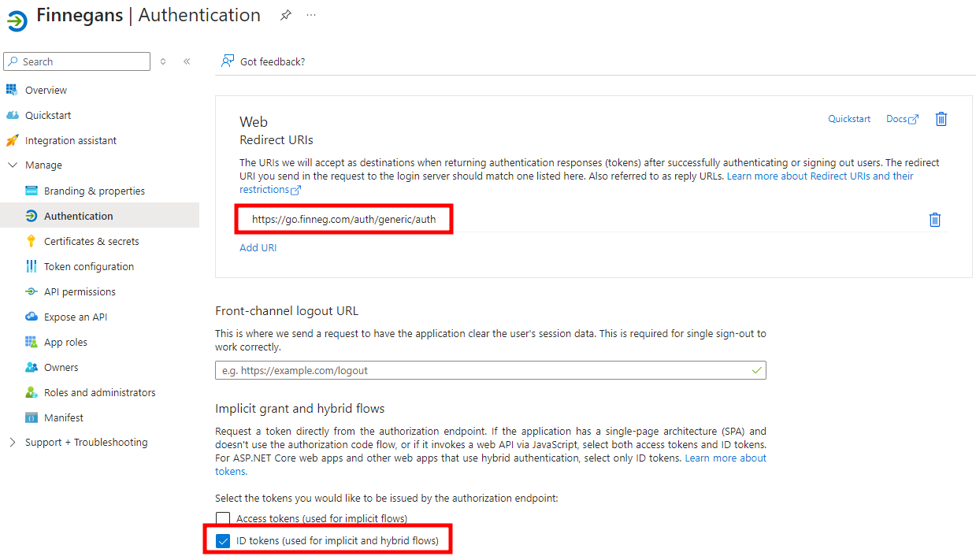Viewport: 976px width, 560px height.
Task: Pin the Authentication page
Action: point(286,16)
